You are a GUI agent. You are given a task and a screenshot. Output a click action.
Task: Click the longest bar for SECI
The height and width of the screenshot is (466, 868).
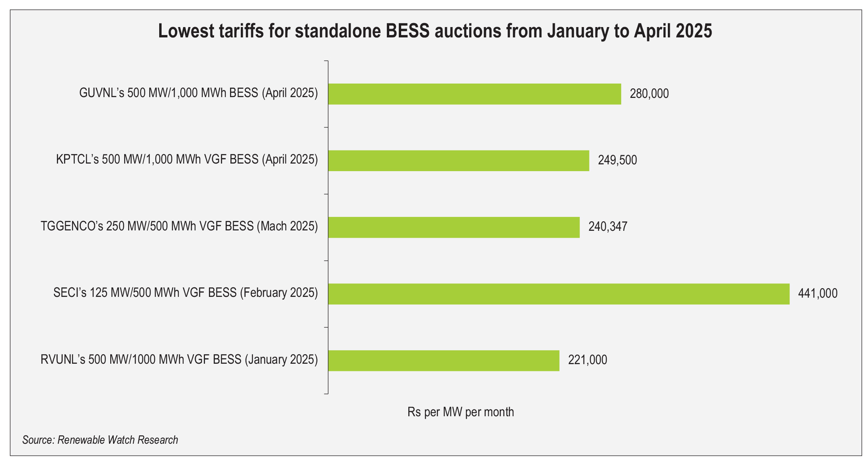tap(558, 294)
